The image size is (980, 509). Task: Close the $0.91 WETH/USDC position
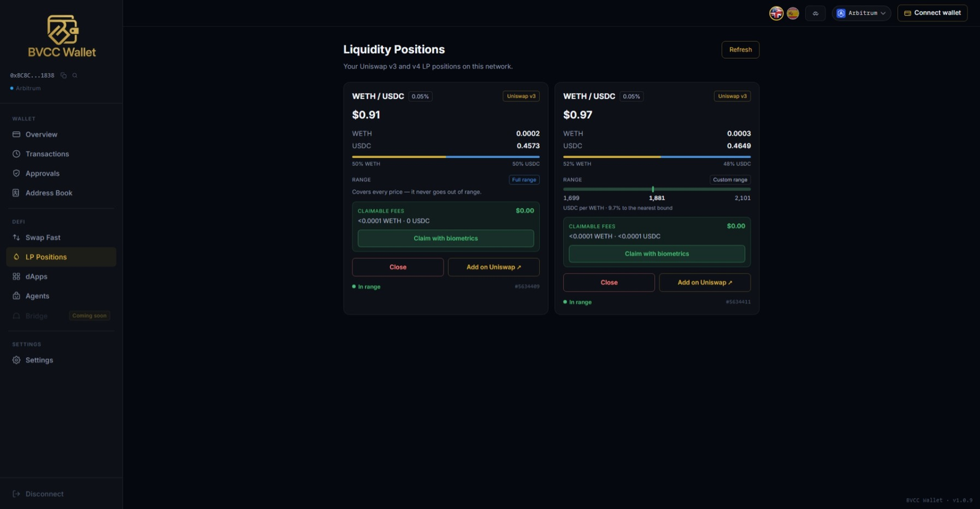398,267
